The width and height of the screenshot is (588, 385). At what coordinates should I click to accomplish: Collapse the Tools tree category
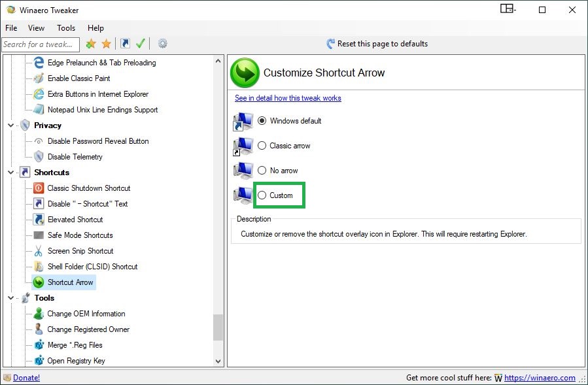point(11,298)
